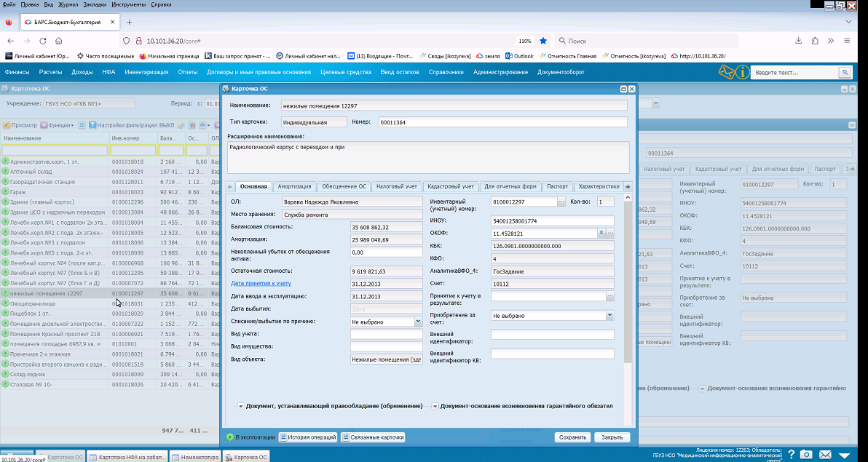Click the yellow info circle icon
The width and height of the screenshot is (868, 462).
pyautogui.click(x=743, y=73)
